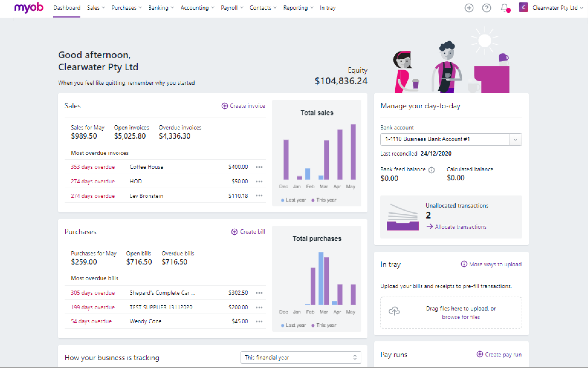Expand the Purchases menu

click(127, 8)
